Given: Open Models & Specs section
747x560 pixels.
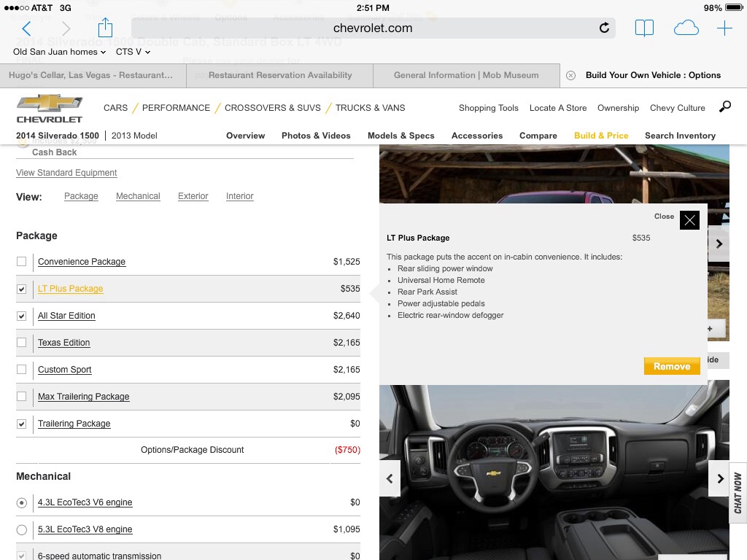Looking at the screenshot, I should pos(400,136).
